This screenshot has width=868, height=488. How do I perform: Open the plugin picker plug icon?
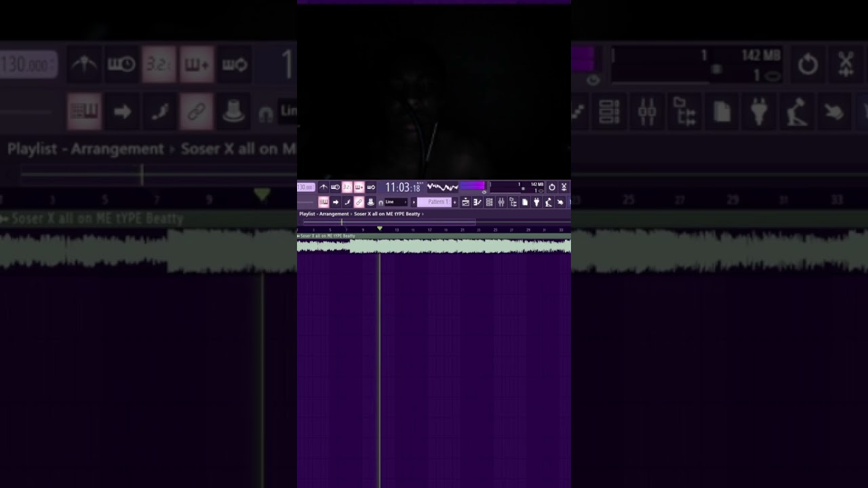(536, 202)
